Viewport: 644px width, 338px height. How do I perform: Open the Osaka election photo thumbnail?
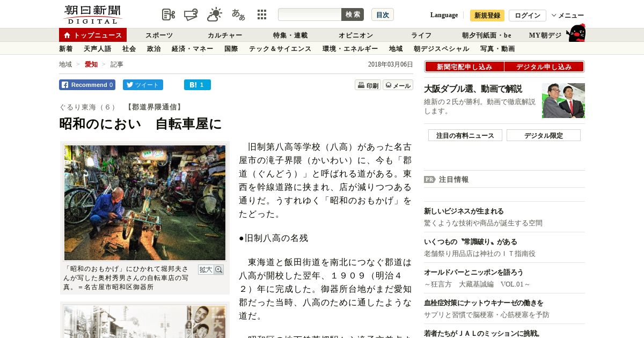tap(563, 100)
